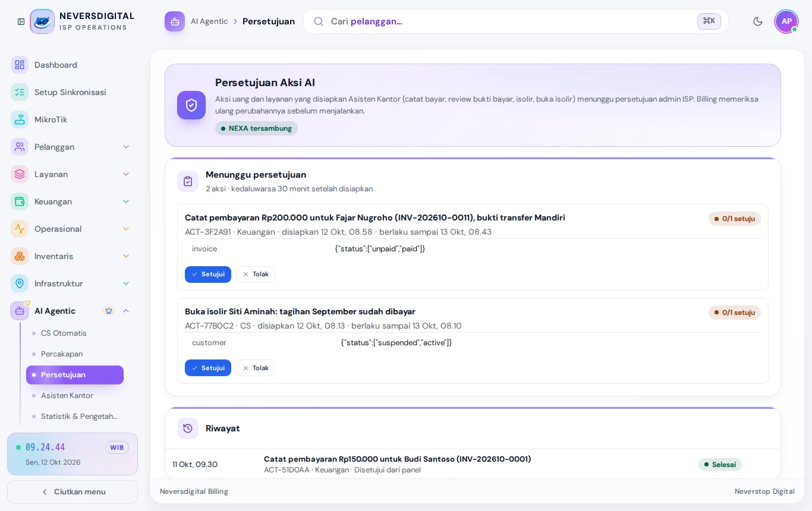Click the sidebar collapse icon beside logo
Screen dimensions: 812x511
tap(21, 21)
